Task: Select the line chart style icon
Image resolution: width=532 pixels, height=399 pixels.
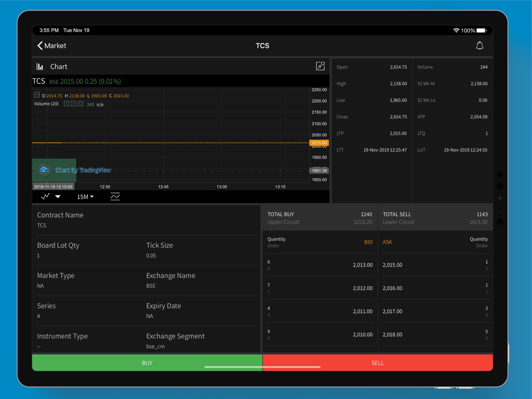Action: 45,196
